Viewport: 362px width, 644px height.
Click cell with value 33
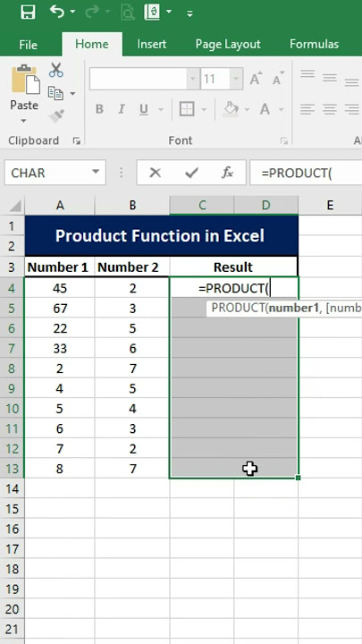tap(60, 349)
